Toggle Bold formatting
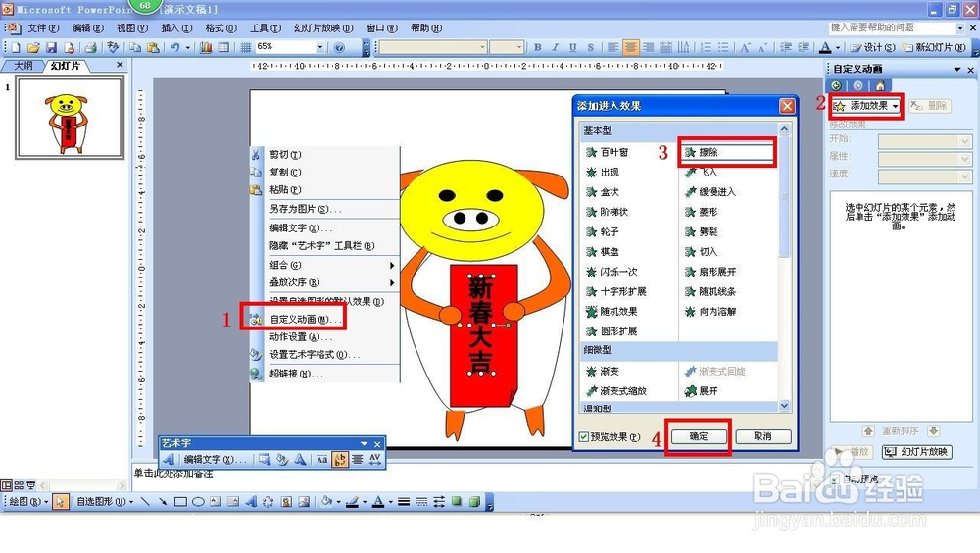980x553 pixels. (x=537, y=47)
